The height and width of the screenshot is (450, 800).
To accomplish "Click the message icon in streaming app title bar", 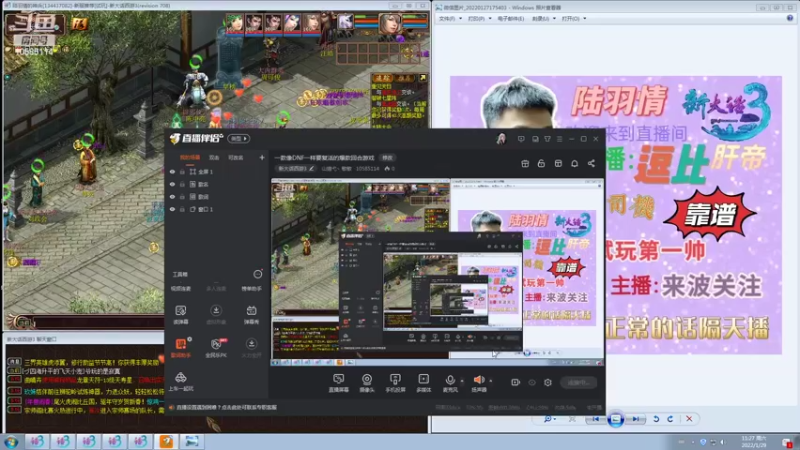I will click(x=521, y=139).
